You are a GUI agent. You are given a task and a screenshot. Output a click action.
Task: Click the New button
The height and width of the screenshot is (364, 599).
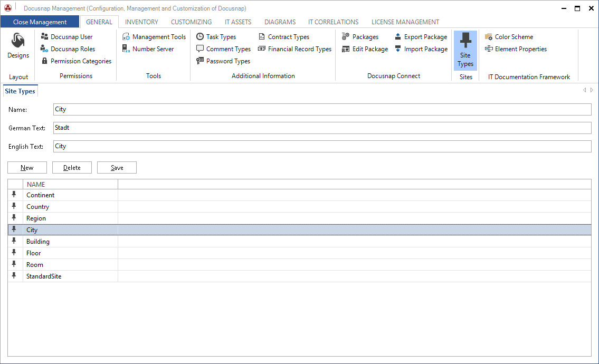(x=27, y=167)
